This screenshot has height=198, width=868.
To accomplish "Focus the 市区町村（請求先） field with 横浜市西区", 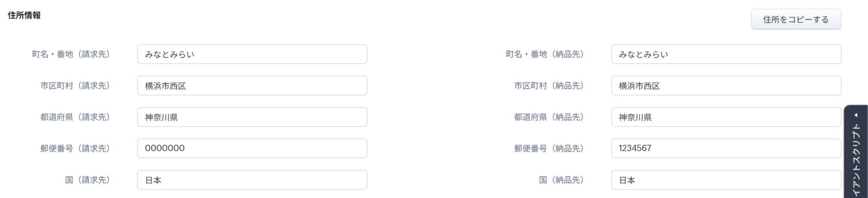I will 252,86.
